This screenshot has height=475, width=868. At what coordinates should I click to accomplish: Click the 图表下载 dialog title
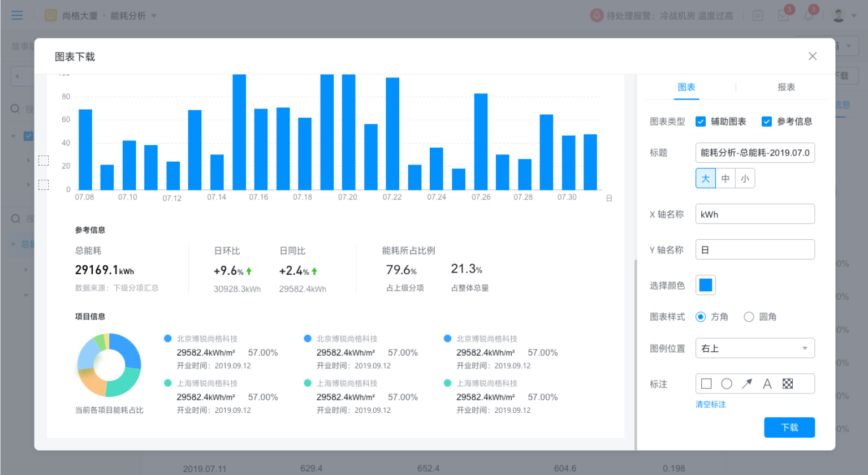(75, 57)
